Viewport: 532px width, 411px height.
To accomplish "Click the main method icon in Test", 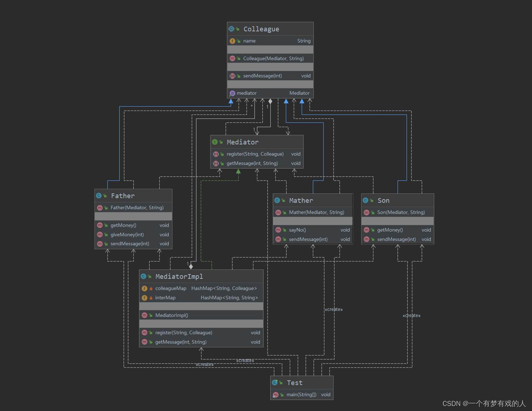I will click(x=276, y=395).
